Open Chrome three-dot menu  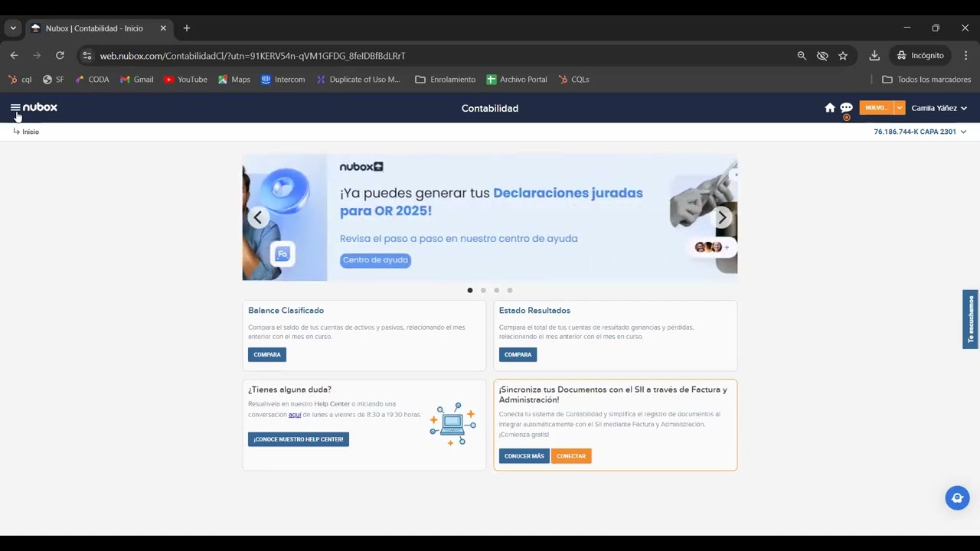pyautogui.click(x=965, y=56)
